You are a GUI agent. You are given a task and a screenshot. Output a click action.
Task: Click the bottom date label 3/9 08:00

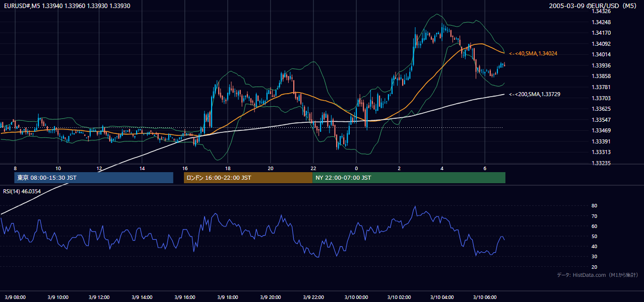click(x=15, y=297)
